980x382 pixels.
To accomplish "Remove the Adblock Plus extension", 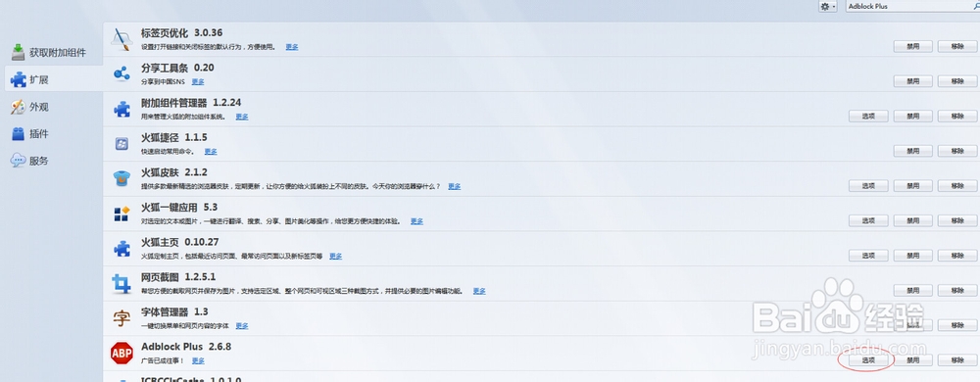I will point(957,360).
